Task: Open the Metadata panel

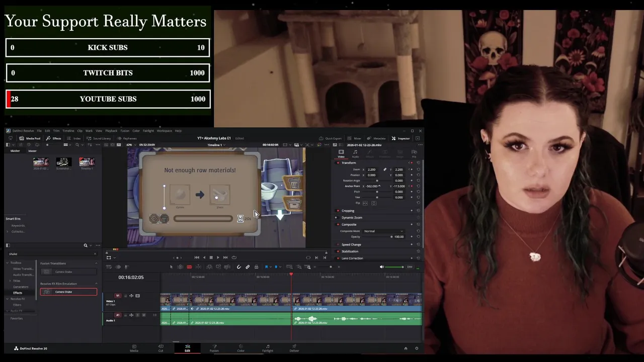Action: pyautogui.click(x=377, y=138)
